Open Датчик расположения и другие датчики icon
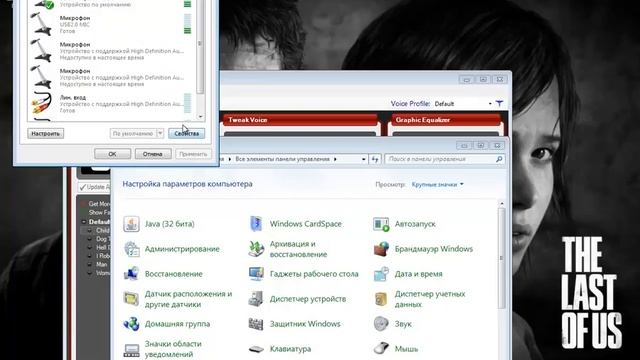The height and width of the screenshot is (360, 640). (x=131, y=299)
